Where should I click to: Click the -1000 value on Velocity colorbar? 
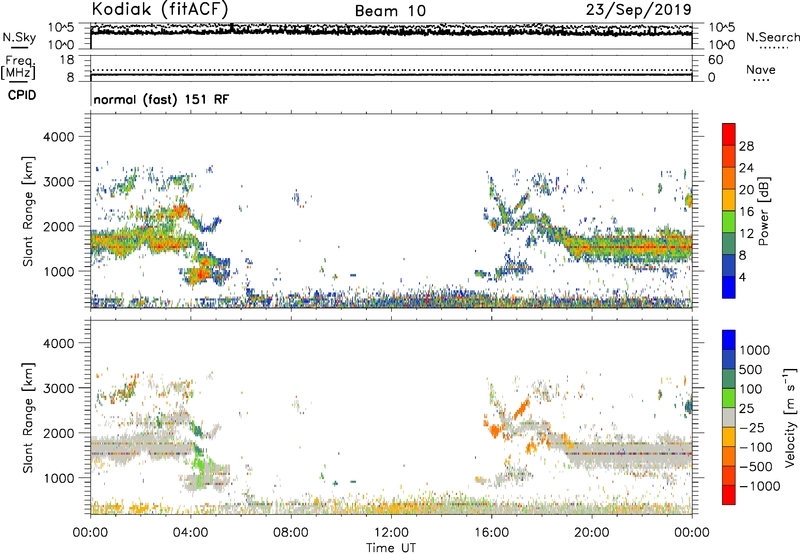(x=759, y=486)
